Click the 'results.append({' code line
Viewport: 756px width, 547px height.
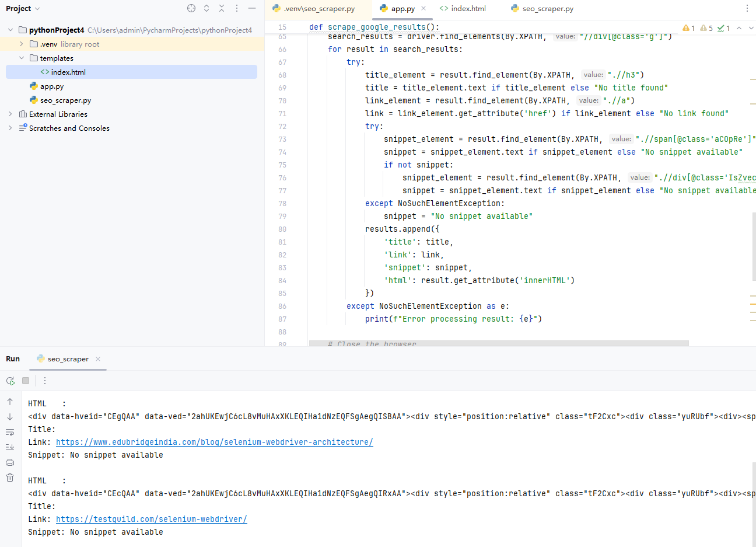click(x=402, y=229)
